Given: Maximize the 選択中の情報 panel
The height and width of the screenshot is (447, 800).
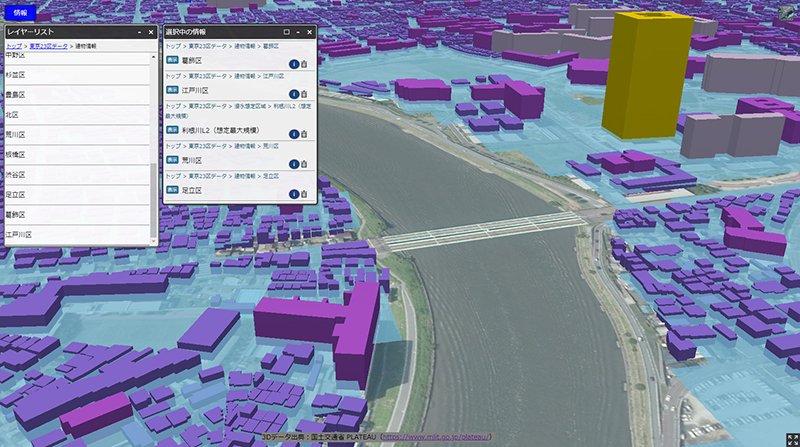Looking at the screenshot, I should click(285, 32).
